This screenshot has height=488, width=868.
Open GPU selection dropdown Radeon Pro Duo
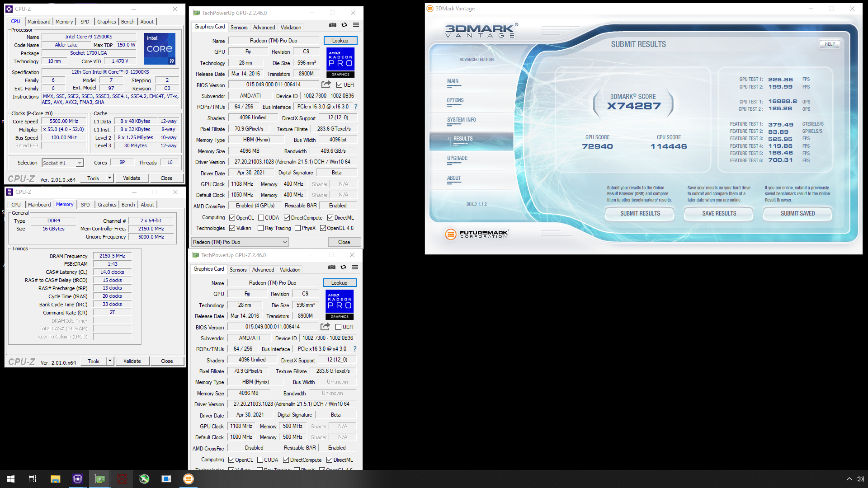click(240, 242)
